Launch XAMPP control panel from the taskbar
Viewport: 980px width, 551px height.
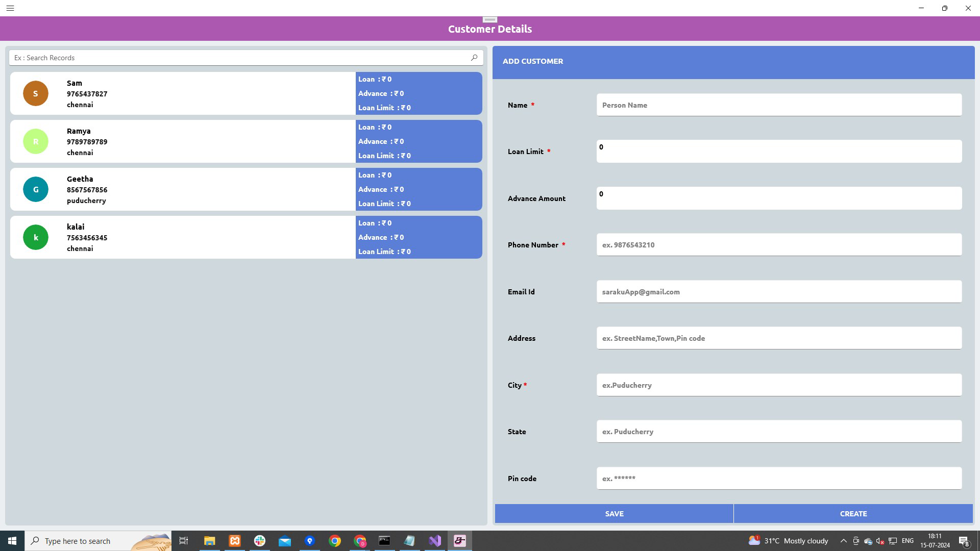[x=234, y=541]
